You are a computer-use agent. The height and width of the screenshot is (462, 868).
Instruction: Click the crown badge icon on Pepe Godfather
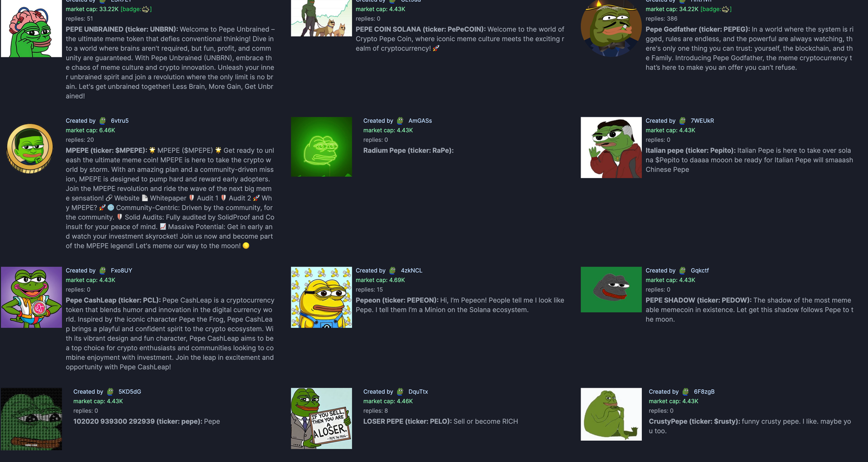(725, 9)
